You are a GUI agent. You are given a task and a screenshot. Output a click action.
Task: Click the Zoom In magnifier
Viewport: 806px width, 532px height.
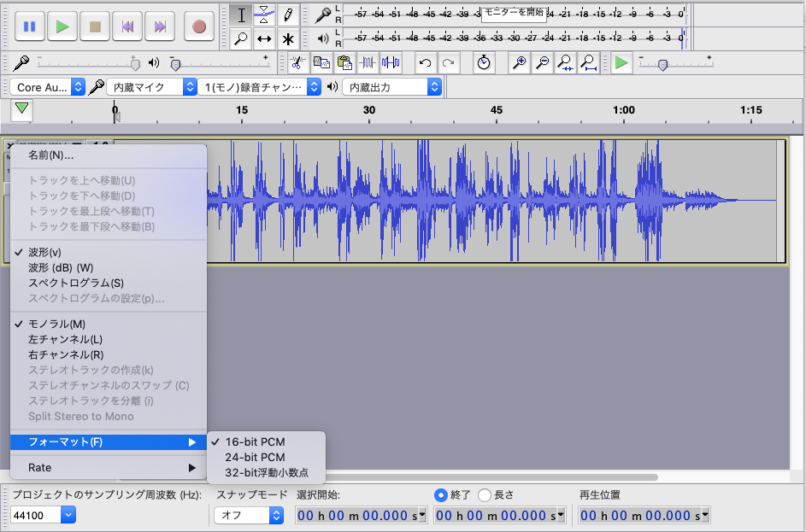point(519,62)
